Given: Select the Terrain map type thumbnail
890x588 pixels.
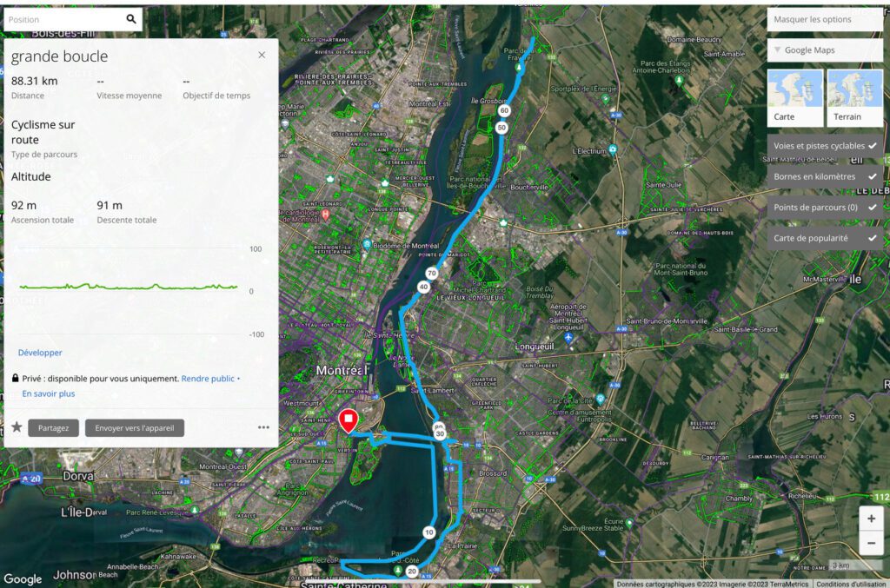Looking at the screenshot, I should pos(855,97).
